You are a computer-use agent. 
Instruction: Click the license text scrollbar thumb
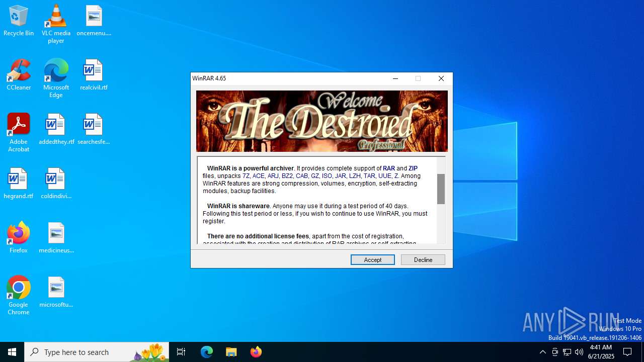tap(441, 189)
